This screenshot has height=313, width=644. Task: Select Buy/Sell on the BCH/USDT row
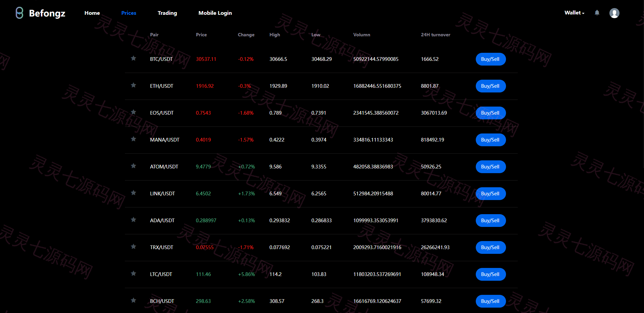[x=491, y=301]
